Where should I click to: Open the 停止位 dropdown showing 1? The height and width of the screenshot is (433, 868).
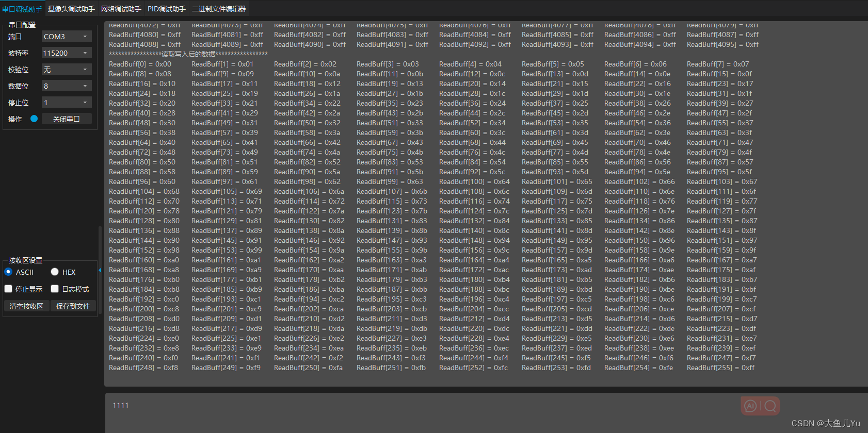pos(67,103)
